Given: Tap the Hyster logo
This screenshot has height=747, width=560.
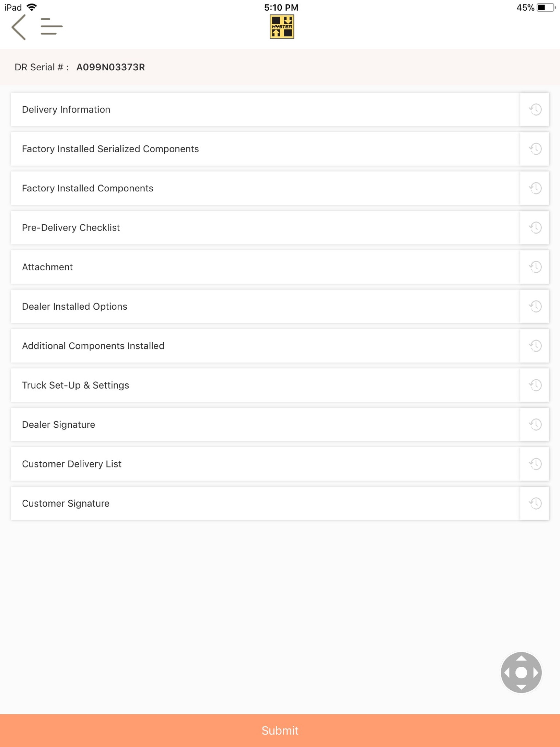Looking at the screenshot, I should [x=282, y=27].
